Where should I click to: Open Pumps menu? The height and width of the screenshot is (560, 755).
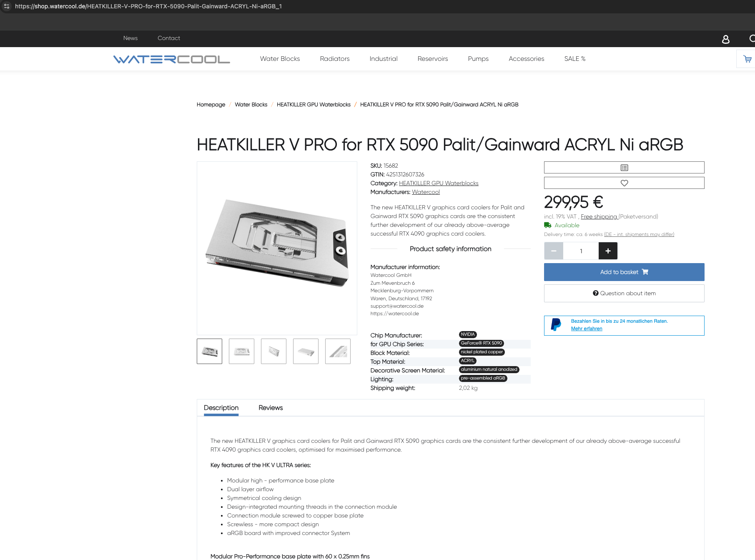(x=478, y=59)
